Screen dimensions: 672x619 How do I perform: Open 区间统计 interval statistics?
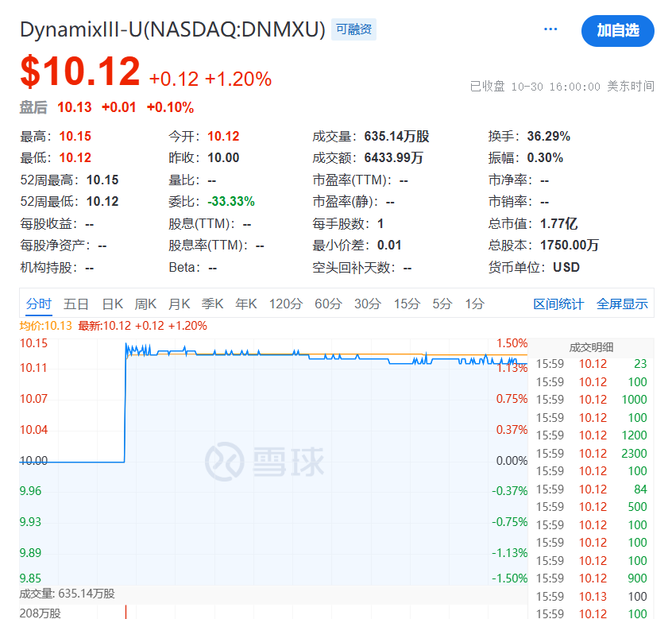click(x=558, y=304)
